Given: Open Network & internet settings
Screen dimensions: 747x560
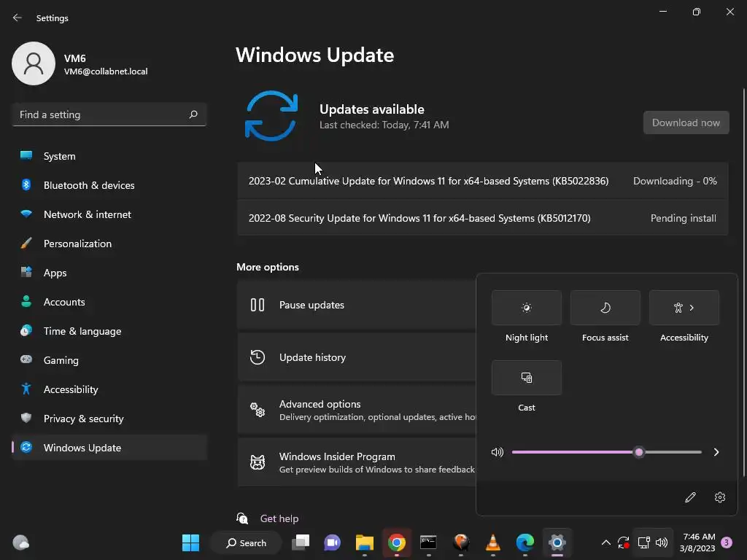Looking at the screenshot, I should (109, 214).
